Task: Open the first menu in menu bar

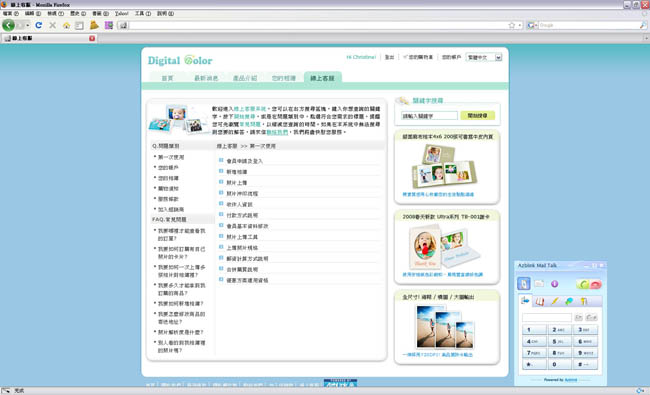Action: coord(11,13)
